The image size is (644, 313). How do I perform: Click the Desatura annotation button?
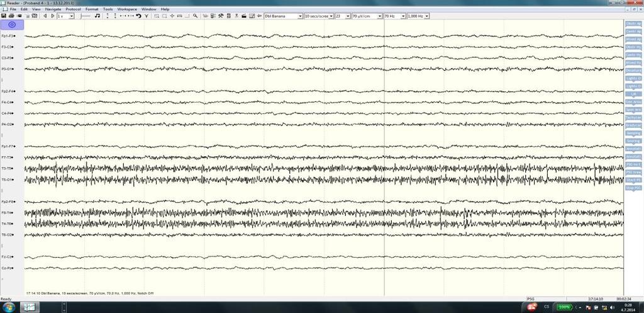click(x=633, y=71)
